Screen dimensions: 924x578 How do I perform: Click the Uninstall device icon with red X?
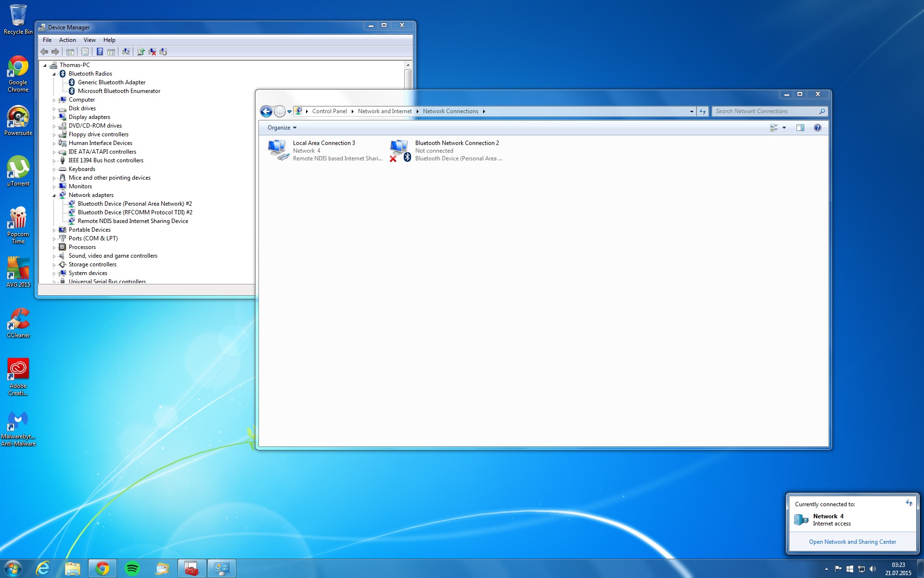point(152,52)
